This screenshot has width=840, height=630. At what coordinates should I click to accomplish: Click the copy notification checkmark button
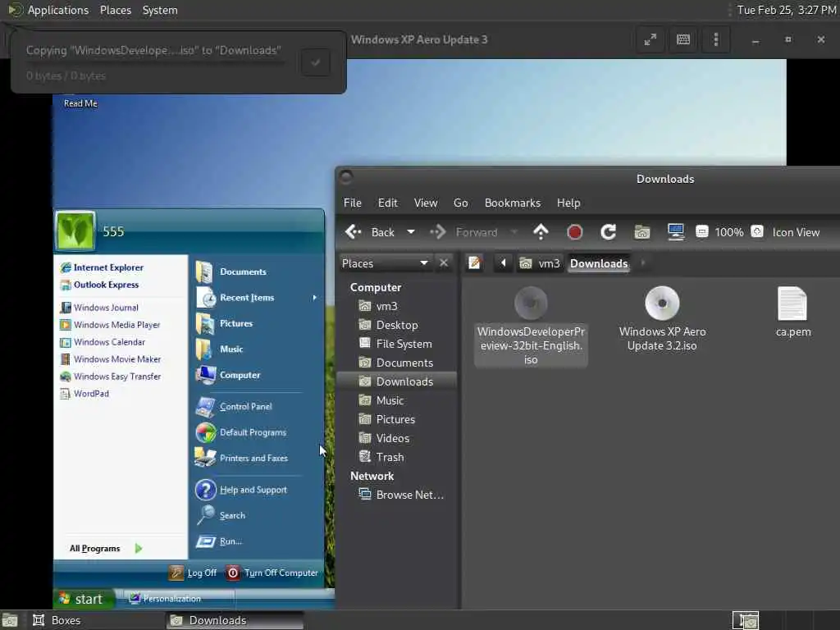(316, 62)
